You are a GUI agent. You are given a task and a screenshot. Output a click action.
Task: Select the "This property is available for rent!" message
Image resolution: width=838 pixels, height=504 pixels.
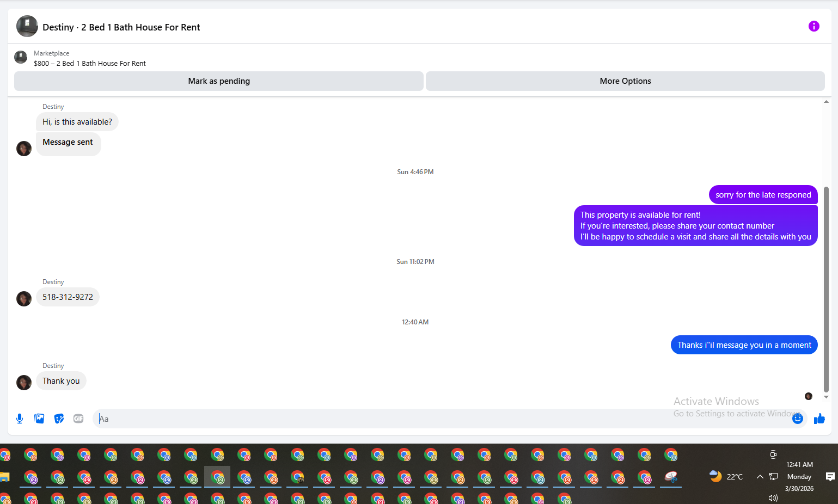695,226
